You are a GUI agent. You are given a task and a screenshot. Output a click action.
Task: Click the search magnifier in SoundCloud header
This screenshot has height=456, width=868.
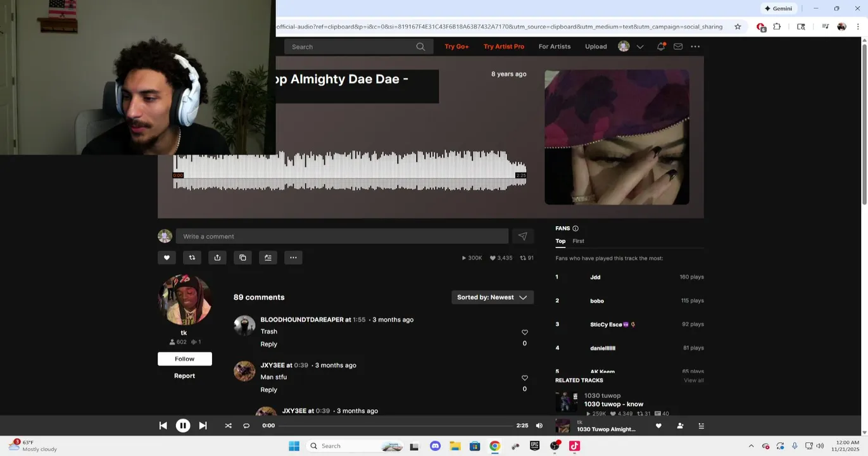tap(420, 47)
